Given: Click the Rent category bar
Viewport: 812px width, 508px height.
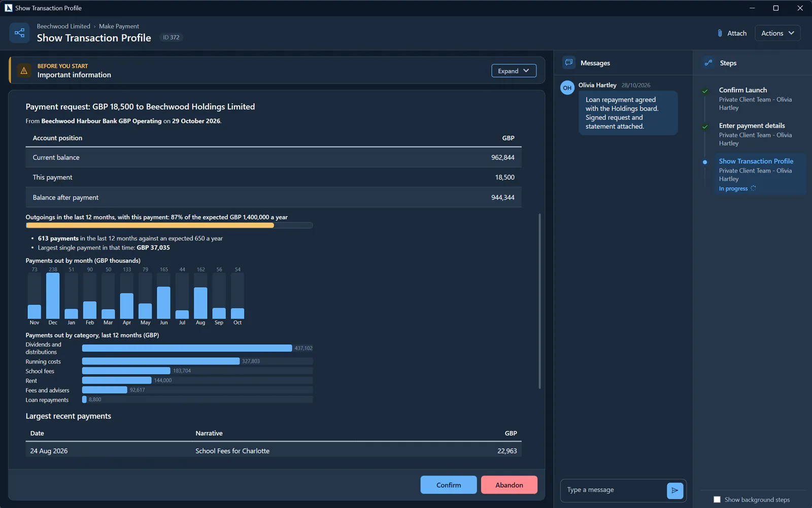Looking at the screenshot, I should coord(117,380).
